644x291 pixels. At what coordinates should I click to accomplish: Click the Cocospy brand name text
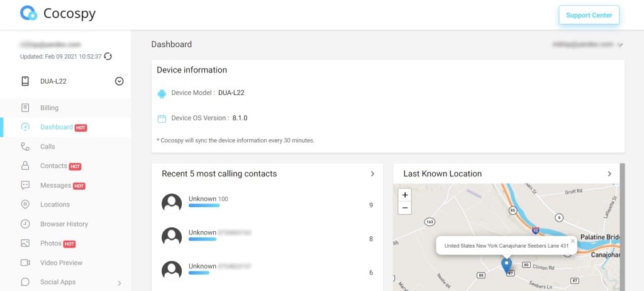click(x=69, y=14)
